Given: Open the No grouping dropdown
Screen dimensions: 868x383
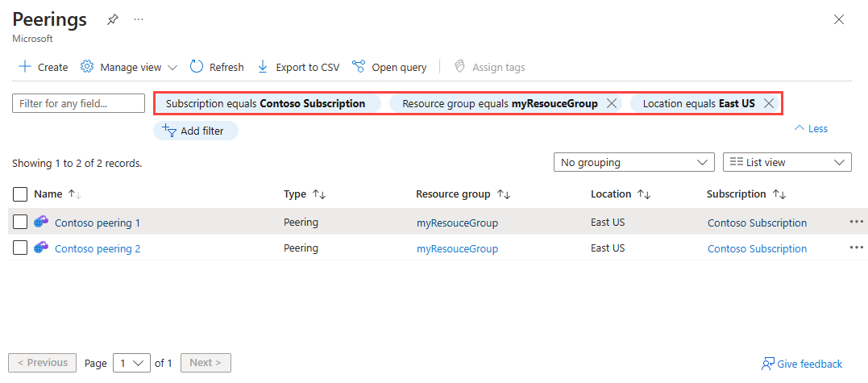Looking at the screenshot, I should pyautogui.click(x=633, y=162).
